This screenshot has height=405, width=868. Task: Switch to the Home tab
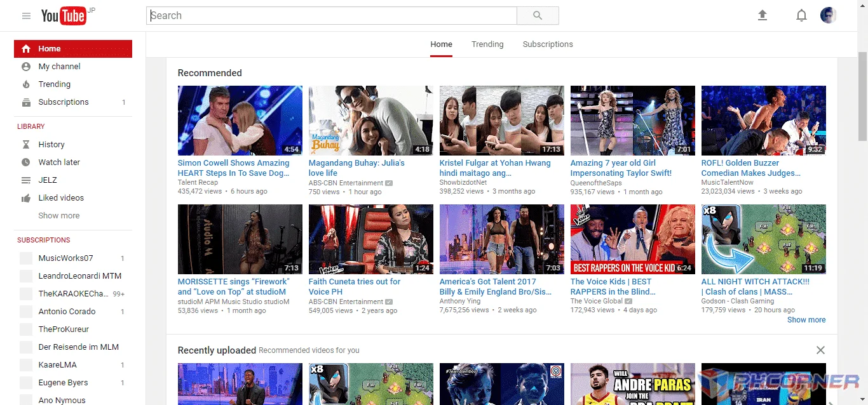click(442, 44)
